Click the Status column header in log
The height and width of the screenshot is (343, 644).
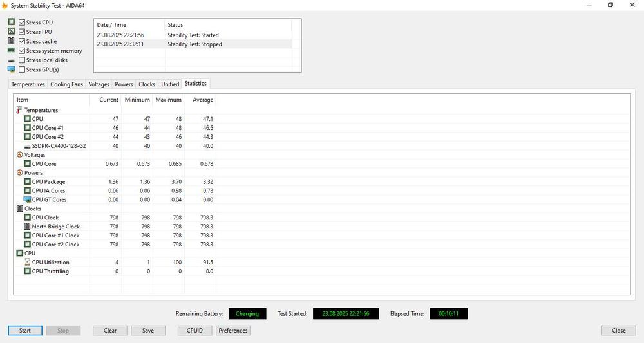click(228, 24)
